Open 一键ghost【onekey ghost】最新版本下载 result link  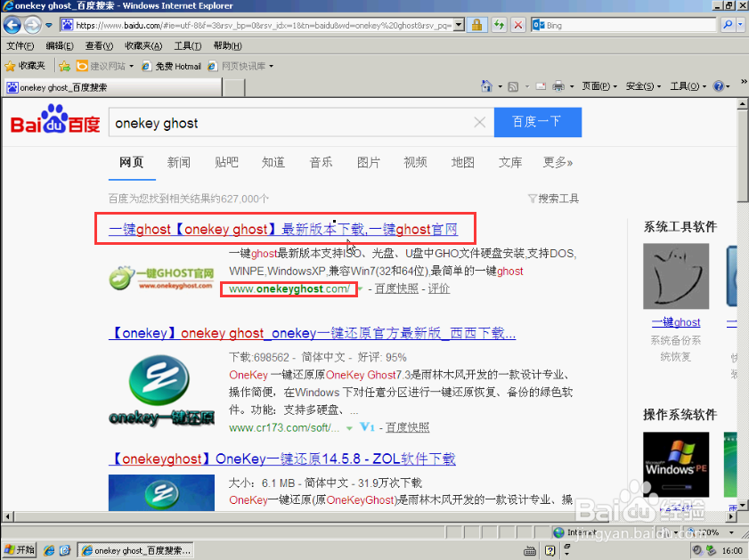pyautogui.click(x=283, y=229)
